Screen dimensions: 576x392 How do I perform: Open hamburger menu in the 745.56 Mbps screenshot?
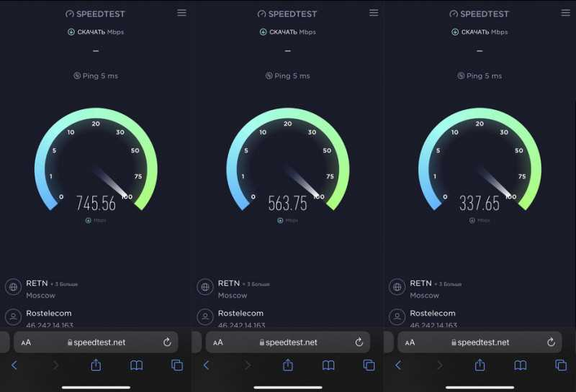(181, 13)
